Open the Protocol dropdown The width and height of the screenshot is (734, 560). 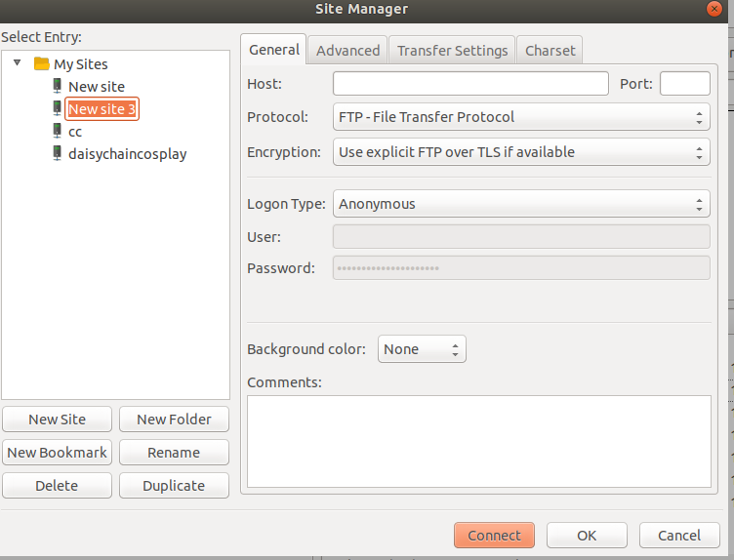click(521, 117)
